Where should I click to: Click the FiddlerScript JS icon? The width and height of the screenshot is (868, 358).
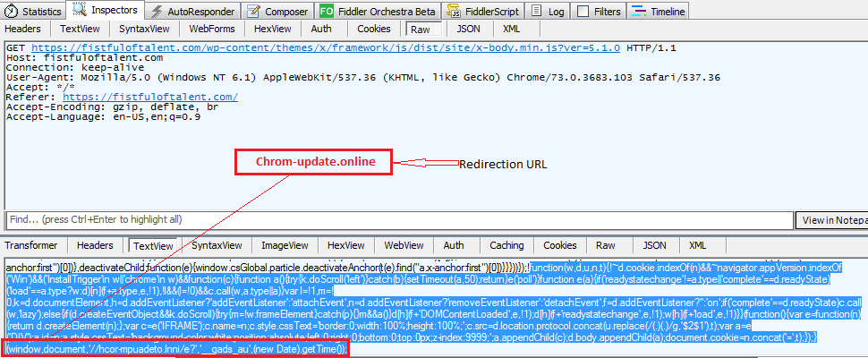[455, 12]
